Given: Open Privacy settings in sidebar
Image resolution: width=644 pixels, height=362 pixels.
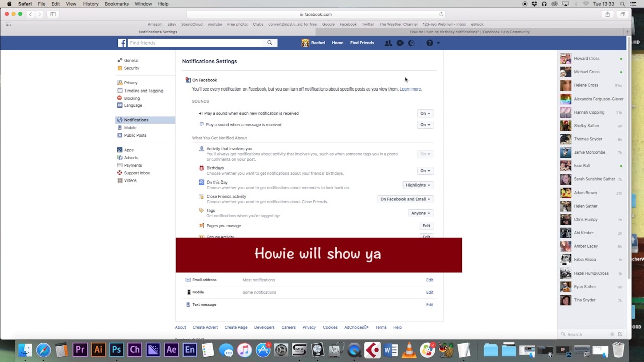Looking at the screenshot, I should 131,83.
